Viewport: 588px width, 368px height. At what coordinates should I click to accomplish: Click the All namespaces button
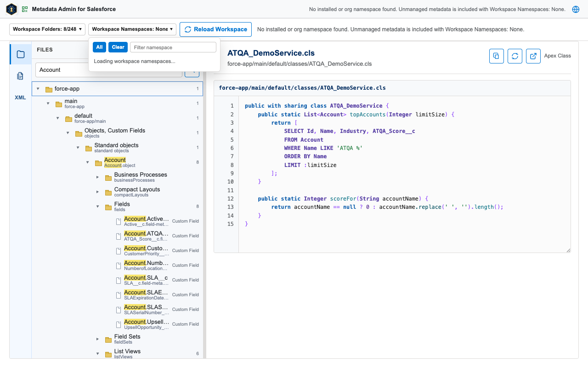[x=99, y=47]
